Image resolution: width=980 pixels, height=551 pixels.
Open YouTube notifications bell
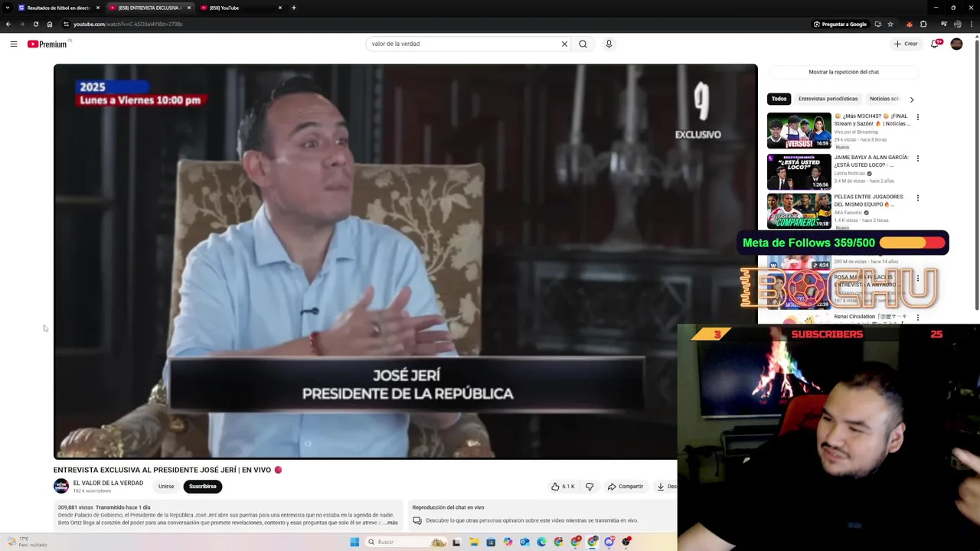(935, 44)
